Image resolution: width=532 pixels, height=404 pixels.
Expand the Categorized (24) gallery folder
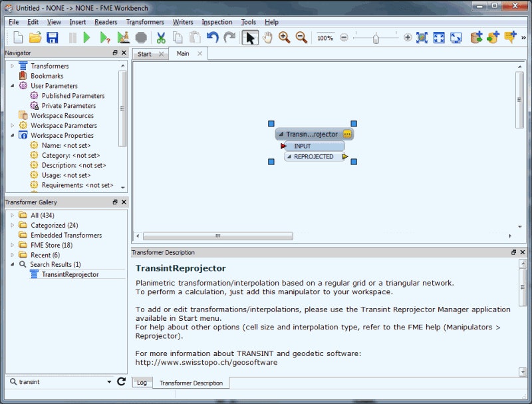[12, 226]
